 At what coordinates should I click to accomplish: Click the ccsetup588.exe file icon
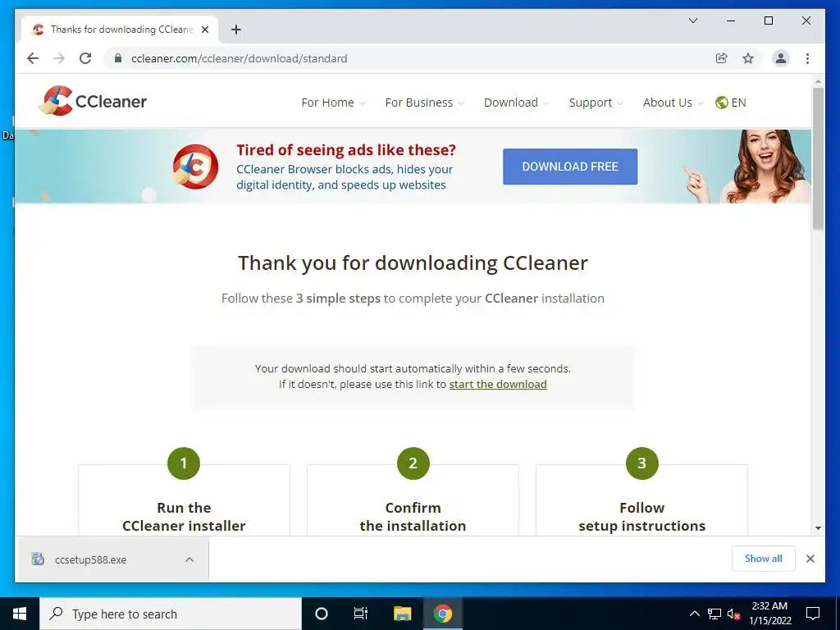(x=38, y=559)
